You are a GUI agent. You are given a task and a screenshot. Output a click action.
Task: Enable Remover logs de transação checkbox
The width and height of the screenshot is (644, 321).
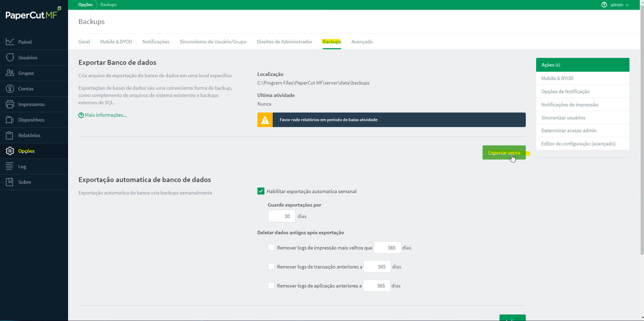point(271,266)
